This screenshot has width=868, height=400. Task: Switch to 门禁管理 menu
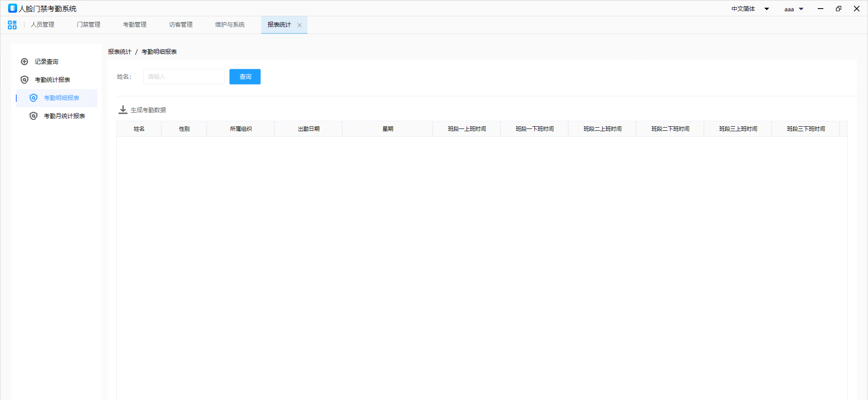[89, 24]
